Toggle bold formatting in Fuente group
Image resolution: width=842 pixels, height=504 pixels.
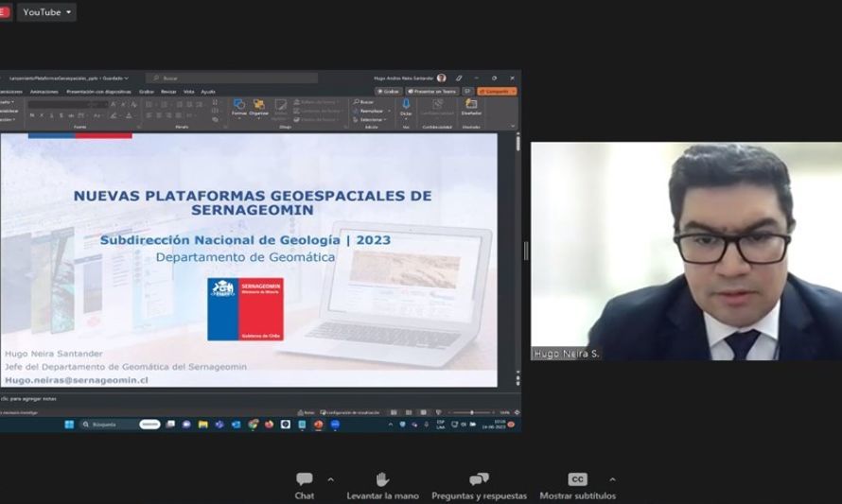[32, 115]
